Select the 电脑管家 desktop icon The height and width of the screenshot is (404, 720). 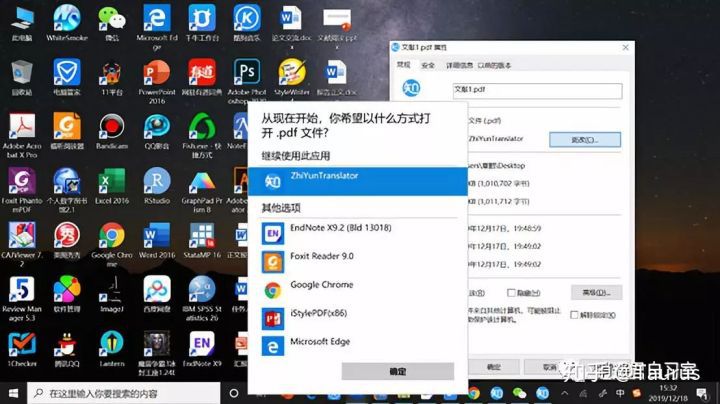point(67,78)
